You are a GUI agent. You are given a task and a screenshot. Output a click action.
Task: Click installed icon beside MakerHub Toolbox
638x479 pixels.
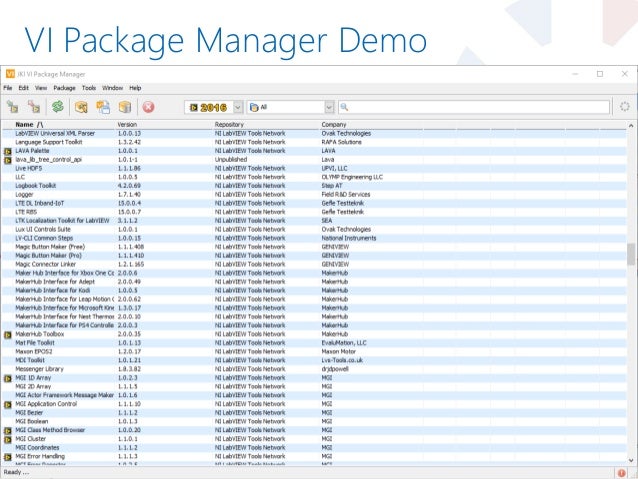click(8, 335)
